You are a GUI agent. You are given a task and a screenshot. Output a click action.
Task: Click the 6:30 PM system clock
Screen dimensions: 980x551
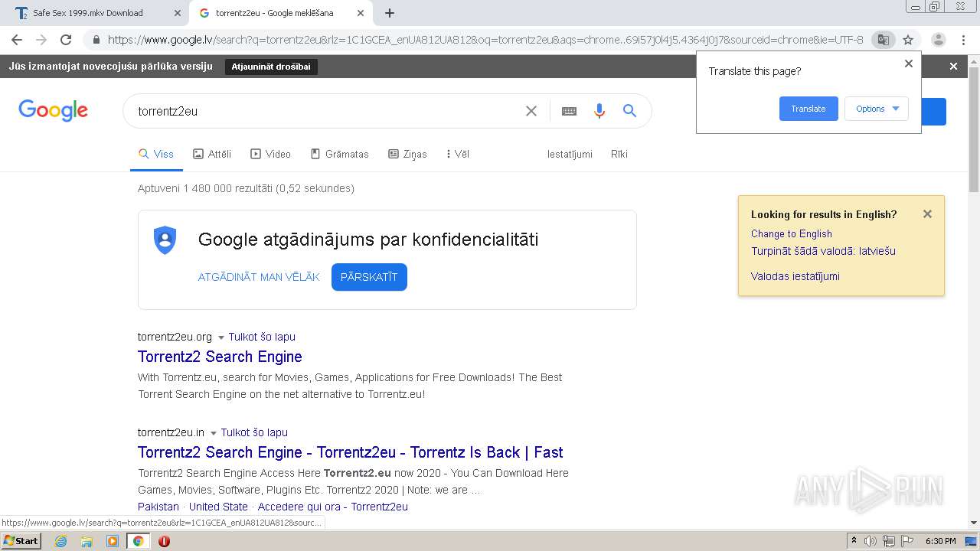tap(940, 541)
